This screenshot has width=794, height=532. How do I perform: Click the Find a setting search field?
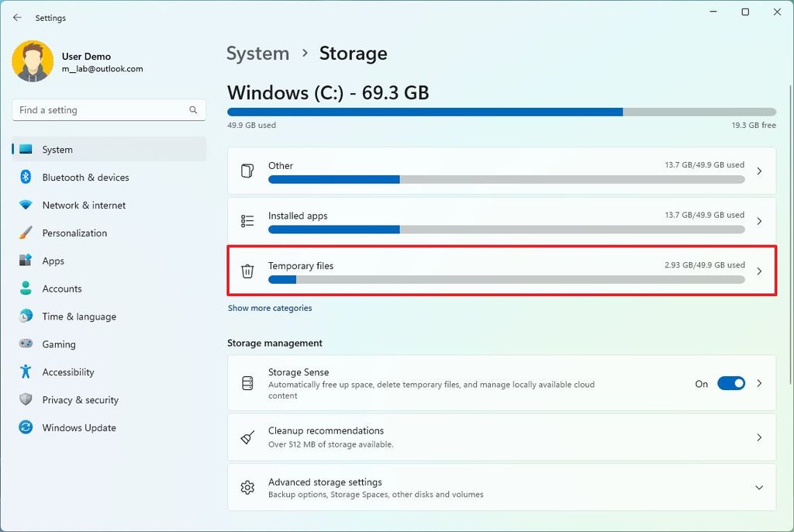109,109
